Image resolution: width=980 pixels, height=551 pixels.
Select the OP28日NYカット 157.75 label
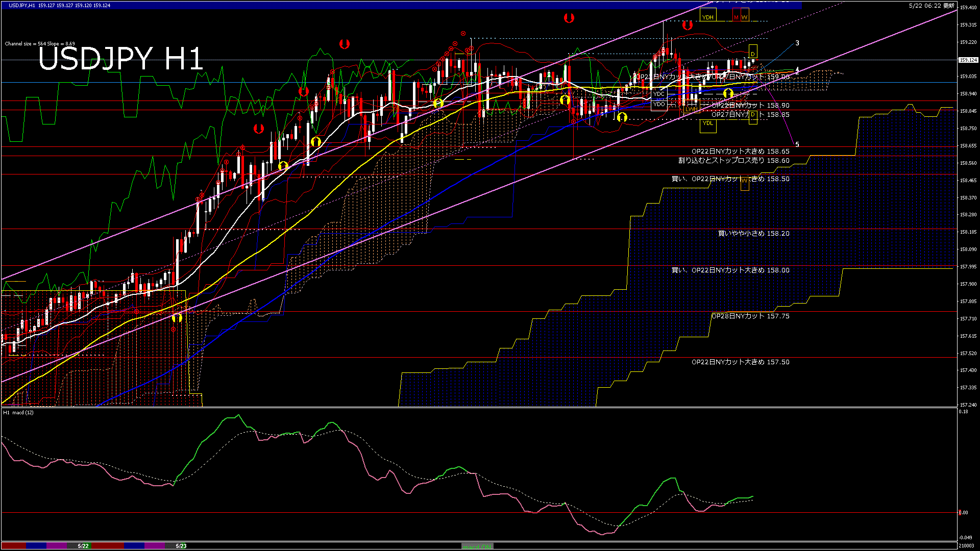(x=750, y=316)
